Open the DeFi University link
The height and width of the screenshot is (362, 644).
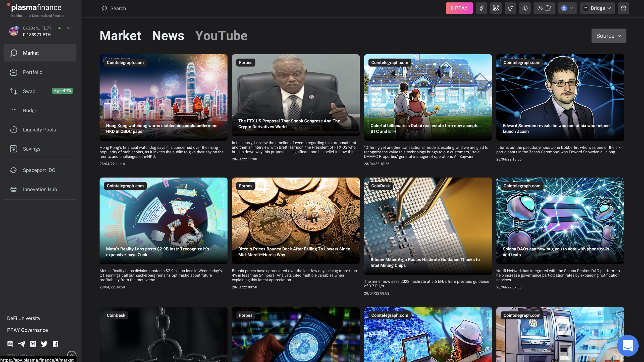point(24,318)
